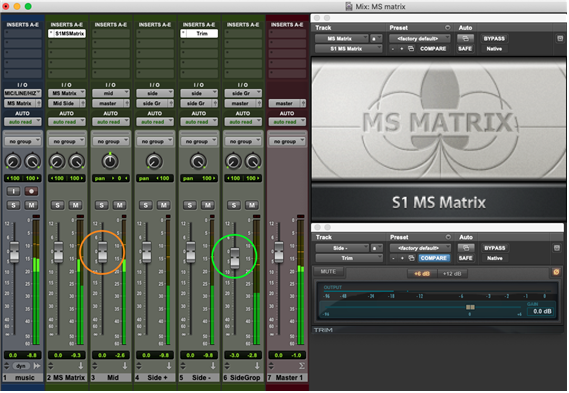The height and width of the screenshot is (393, 569).
Task: Open factory default preset menu in Trim plugin
Action: 420,248
